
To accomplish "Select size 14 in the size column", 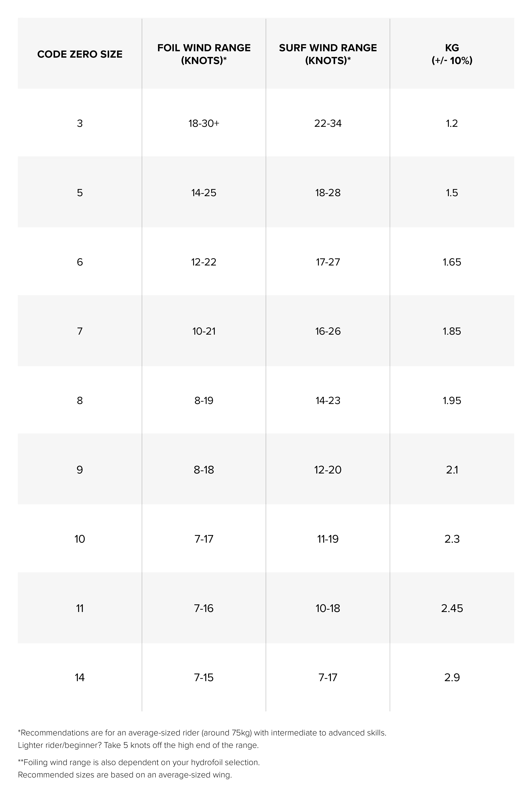I will coord(80,678).
